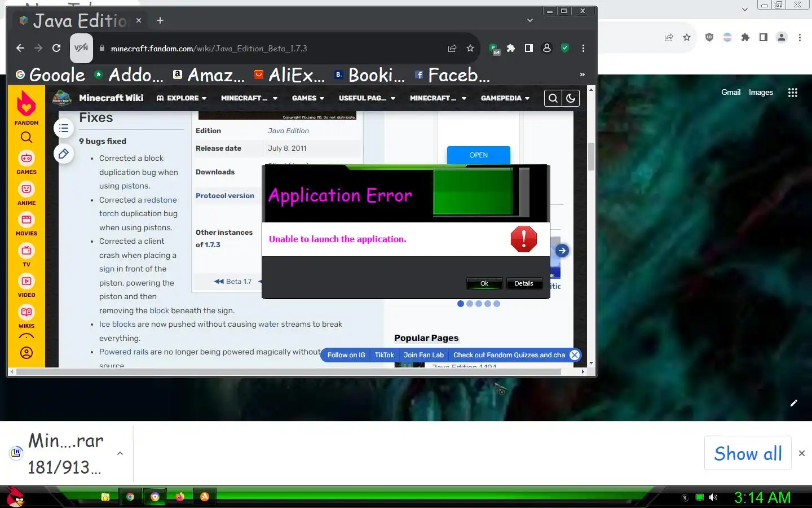Click the Fandom user profile icon
This screenshot has height=508, width=812.
pyautogui.click(x=27, y=353)
